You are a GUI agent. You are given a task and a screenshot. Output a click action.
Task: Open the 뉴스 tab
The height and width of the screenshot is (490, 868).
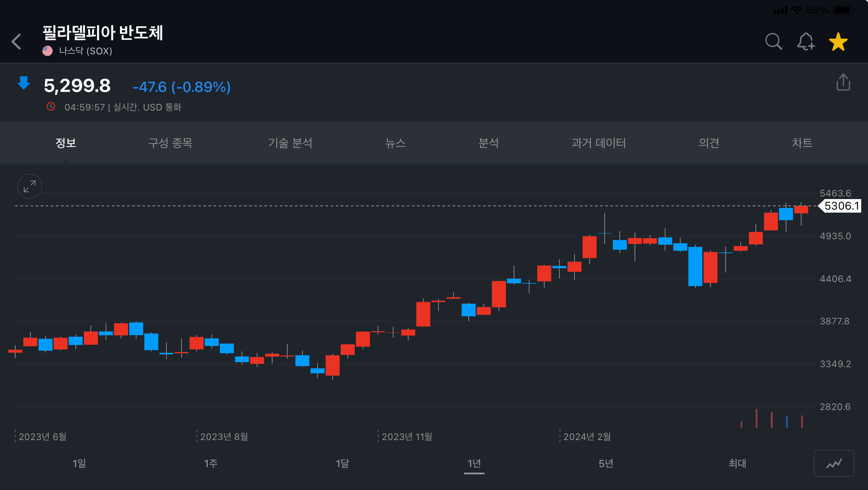[x=395, y=143]
